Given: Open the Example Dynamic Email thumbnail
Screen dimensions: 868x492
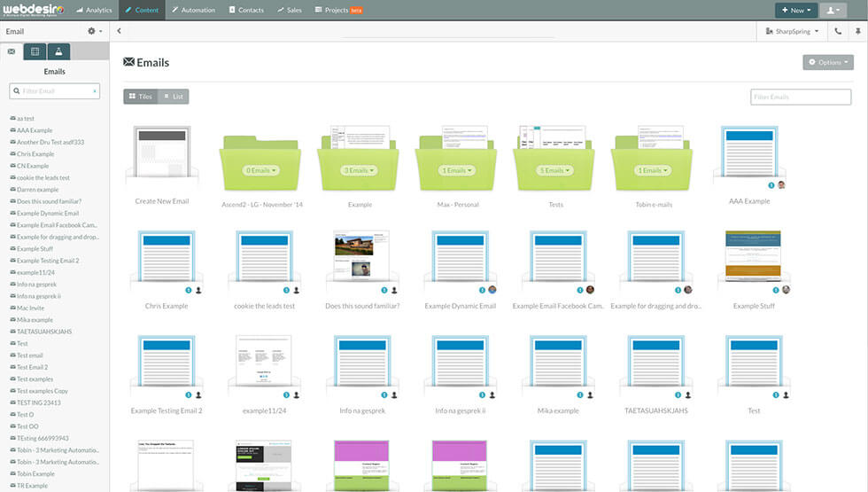Looking at the screenshot, I should click(460, 256).
